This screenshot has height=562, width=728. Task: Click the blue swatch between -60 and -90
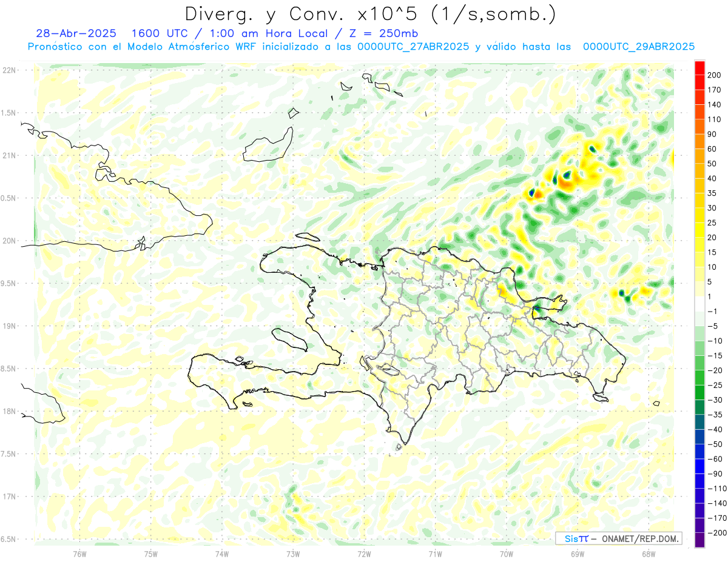coord(699,466)
